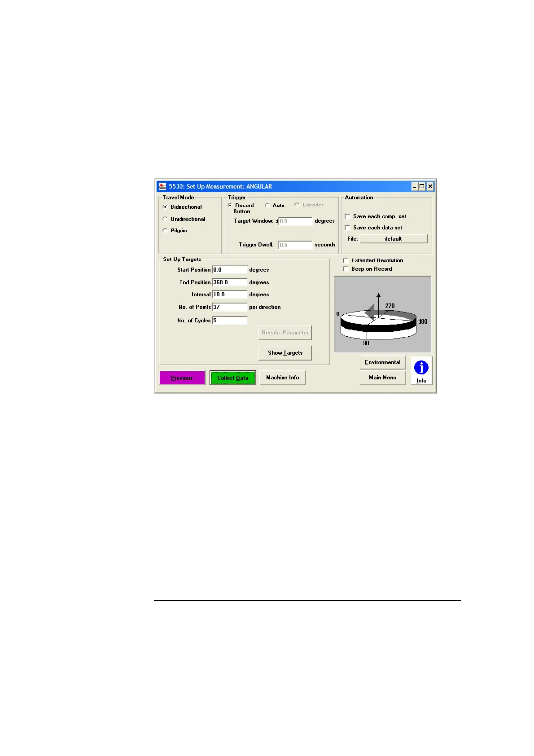The image size is (534, 756).
Task: Open Machine Info
Action: point(283,378)
